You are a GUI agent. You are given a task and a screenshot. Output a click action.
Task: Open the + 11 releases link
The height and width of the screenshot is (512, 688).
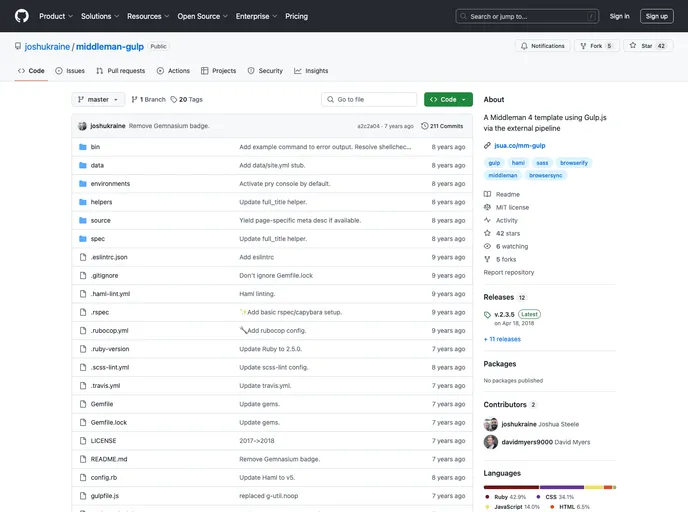[502, 339]
